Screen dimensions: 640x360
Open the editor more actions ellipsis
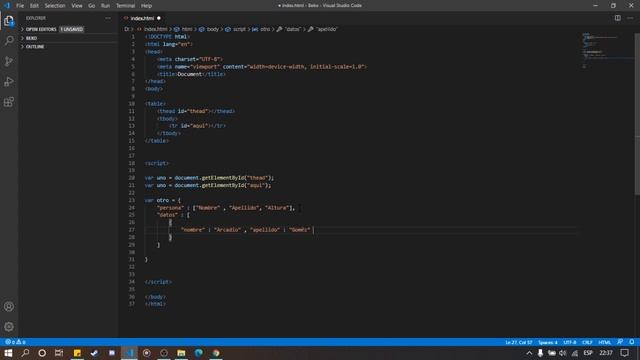[630, 18]
